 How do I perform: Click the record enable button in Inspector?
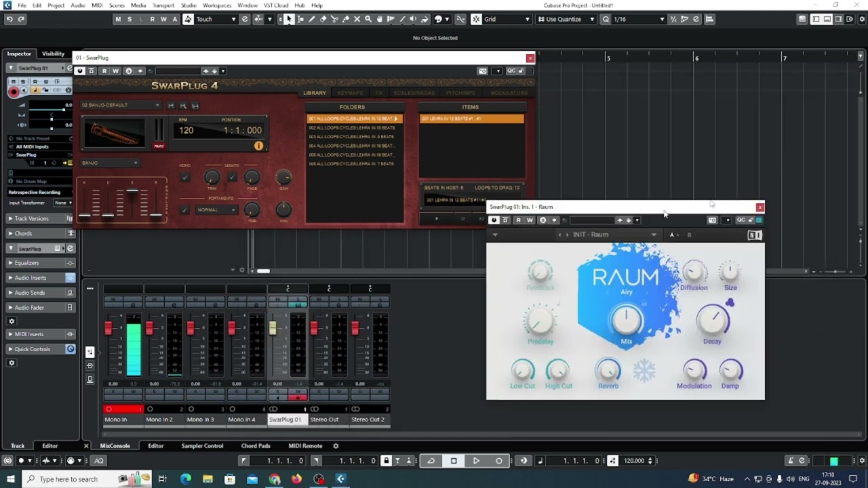pyautogui.click(x=14, y=91)
